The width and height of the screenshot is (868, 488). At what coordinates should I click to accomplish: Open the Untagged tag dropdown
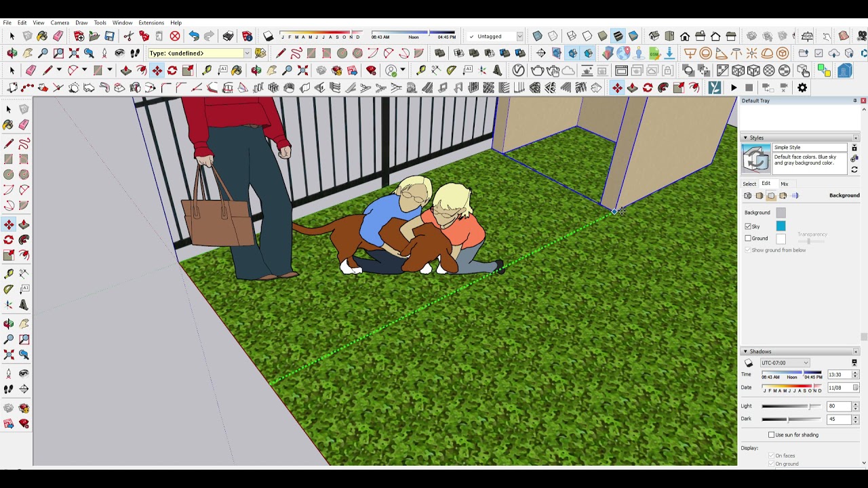pos(519,37)
